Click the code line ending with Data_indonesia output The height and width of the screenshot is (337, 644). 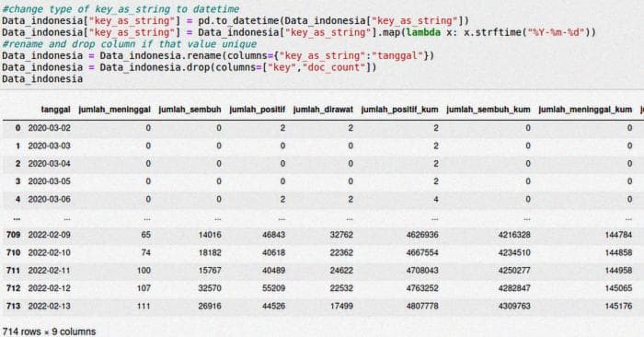(x=42, y=78)
